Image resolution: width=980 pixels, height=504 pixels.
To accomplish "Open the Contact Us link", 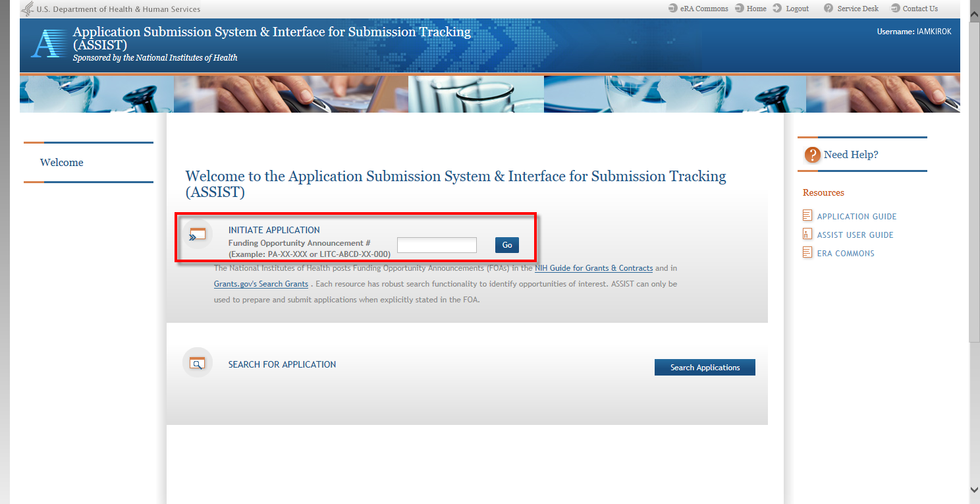I will click(920, 9).
